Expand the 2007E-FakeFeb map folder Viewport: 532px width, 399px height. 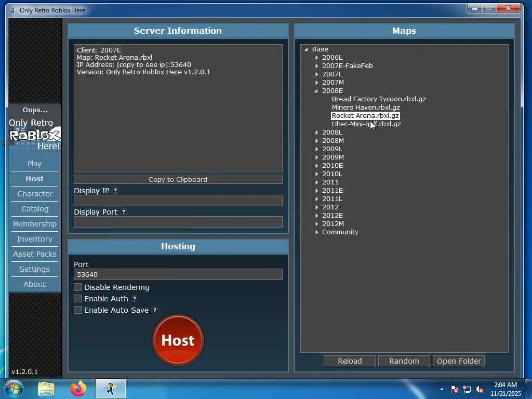(x=316, y=66)
